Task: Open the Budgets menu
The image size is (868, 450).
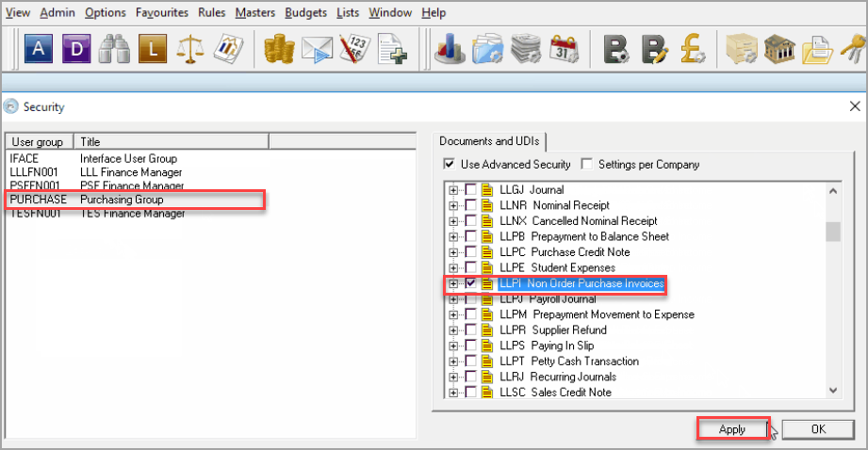Action: 307,13
